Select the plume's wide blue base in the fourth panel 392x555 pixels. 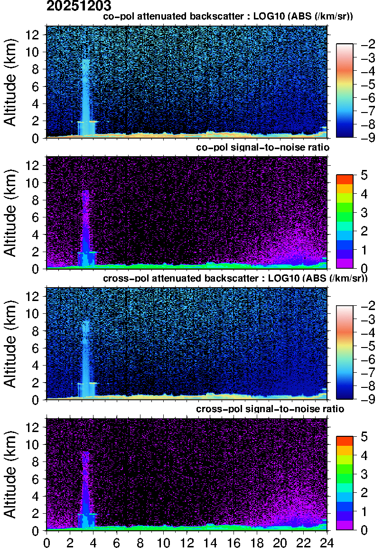(86, 520)
